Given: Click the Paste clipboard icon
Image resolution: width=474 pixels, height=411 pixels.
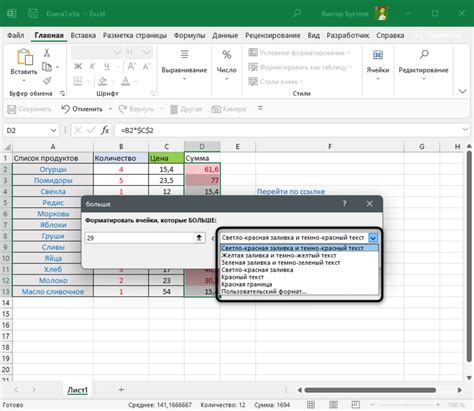Looking at the screenshot, I should click(x=24, y=57).
